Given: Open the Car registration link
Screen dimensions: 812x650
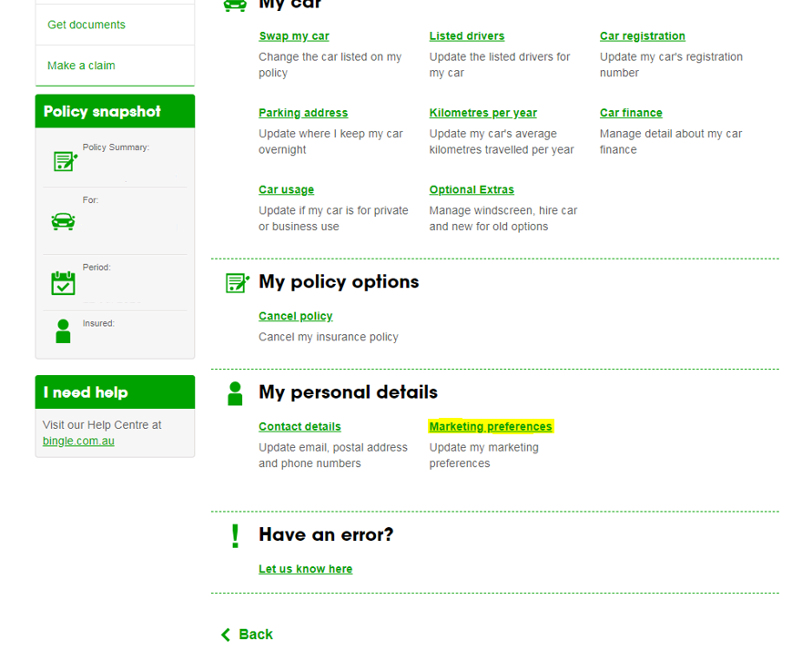Looking at the screenshot, I should coord(642,36).
